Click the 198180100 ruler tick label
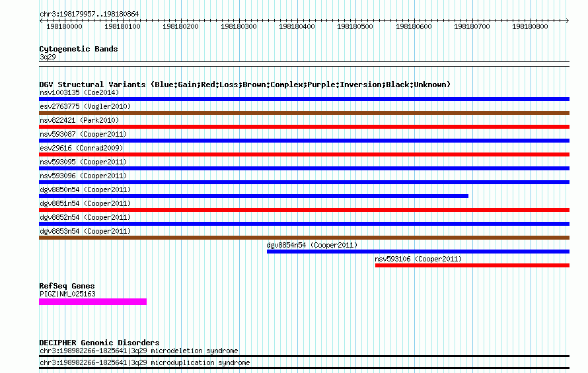 point(122,26)
